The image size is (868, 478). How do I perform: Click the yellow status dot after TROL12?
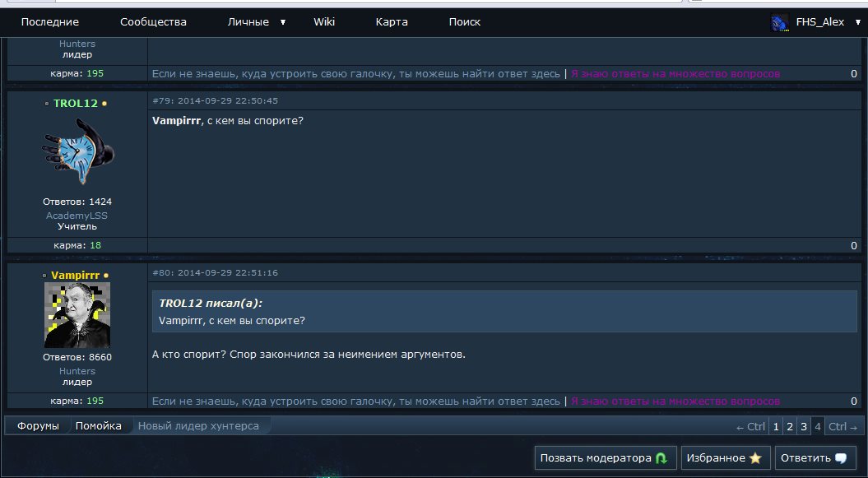coord(104,104)
